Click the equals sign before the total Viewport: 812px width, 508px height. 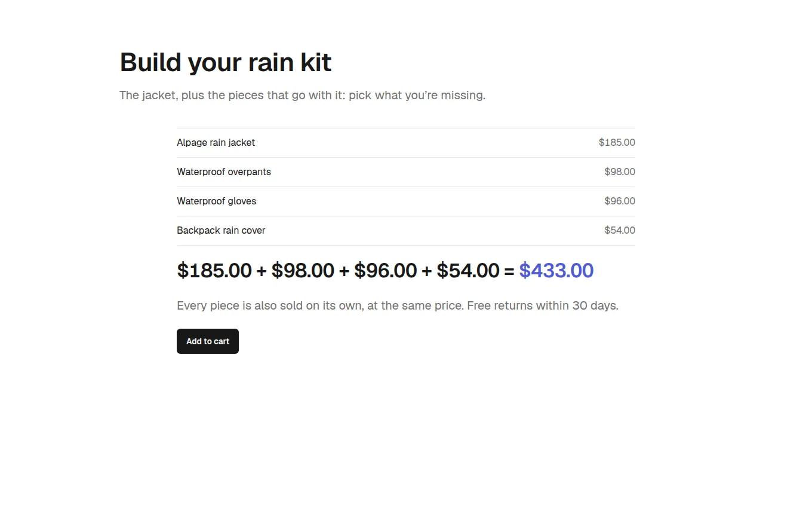pos(509,271)
